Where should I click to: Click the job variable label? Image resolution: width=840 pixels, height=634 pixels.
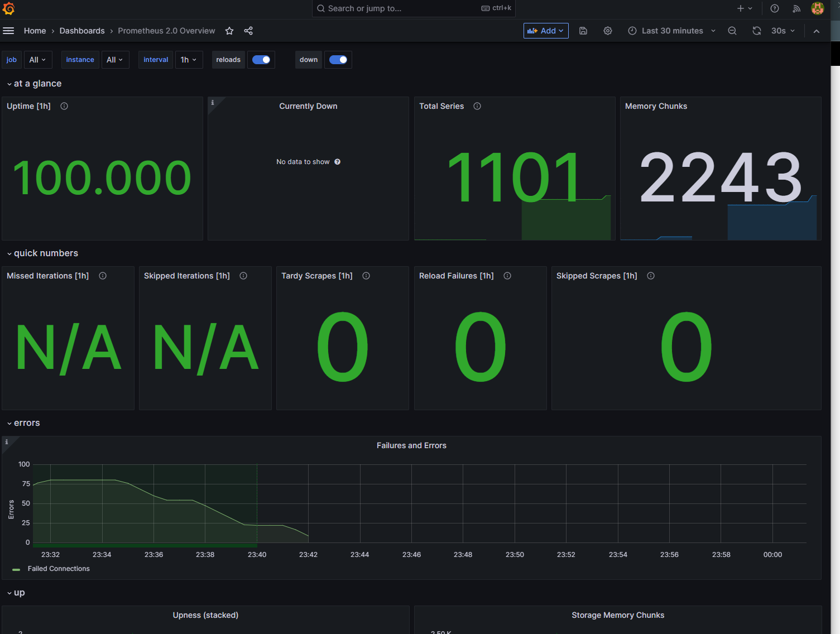(12, 60)
